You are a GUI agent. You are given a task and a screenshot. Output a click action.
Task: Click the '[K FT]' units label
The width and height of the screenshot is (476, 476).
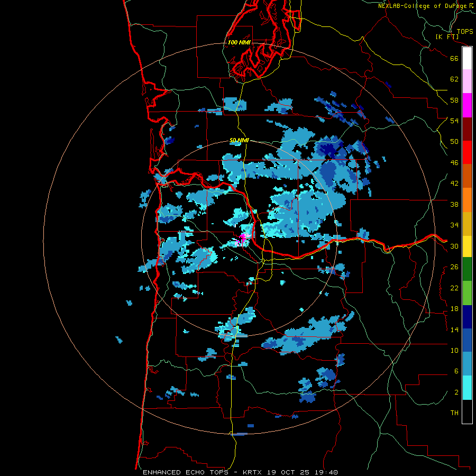point(447,36)
